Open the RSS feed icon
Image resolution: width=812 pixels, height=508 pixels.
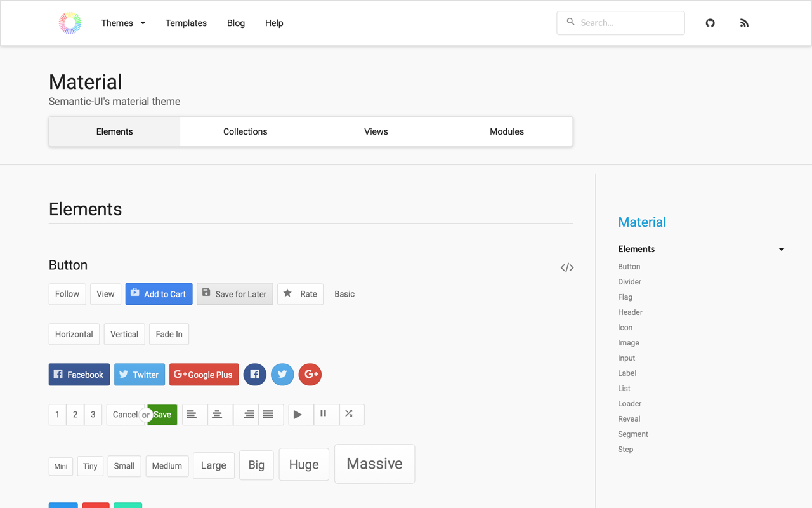pyautogui.click(x=744, y=23)
